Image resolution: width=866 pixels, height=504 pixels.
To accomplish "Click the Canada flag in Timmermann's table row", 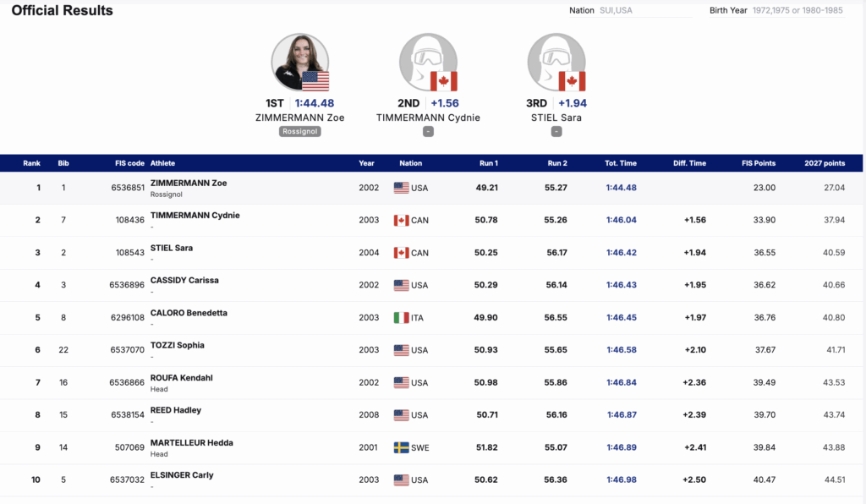I will [401, 221].
